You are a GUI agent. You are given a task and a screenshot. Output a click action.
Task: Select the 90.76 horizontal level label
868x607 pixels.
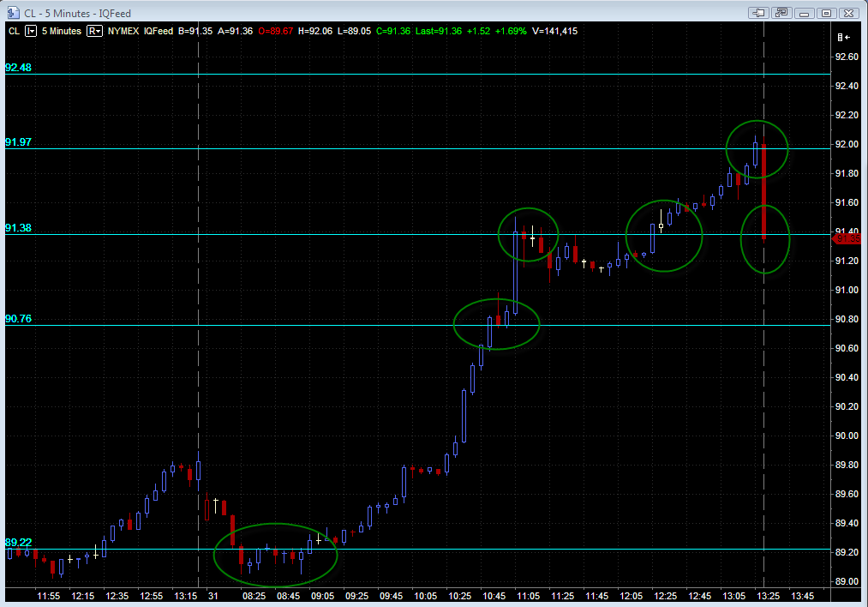[x=18, y=319]
